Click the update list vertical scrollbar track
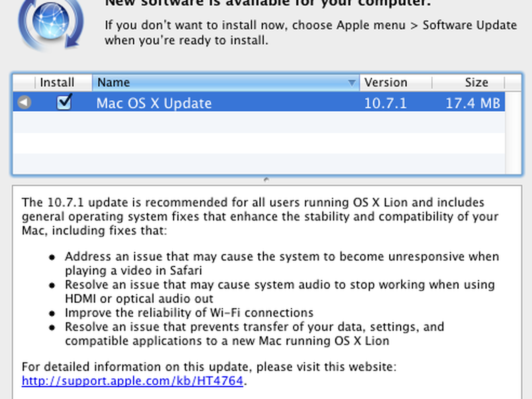The height and width of the screenshot is (399, 532). [x=513, y=133]
